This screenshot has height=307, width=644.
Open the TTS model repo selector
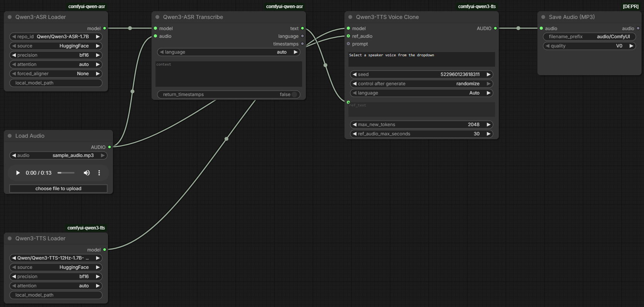pos(56,258)
